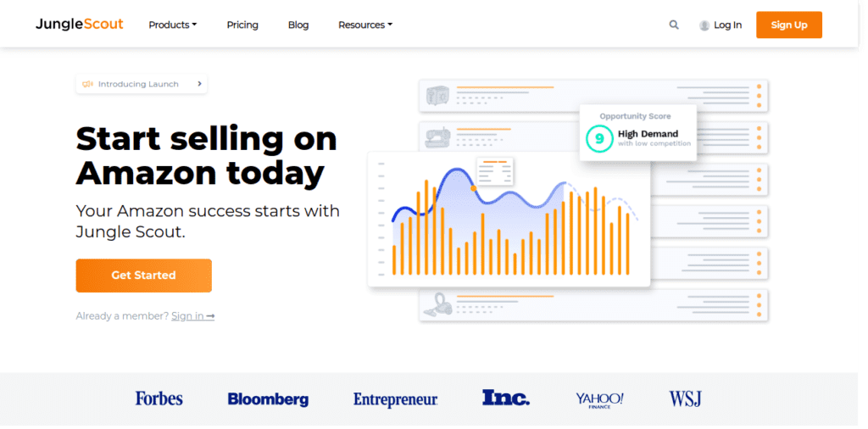Click the megaphone icon in Introducing Launch

pyautogui.click(x=87, y=84)
